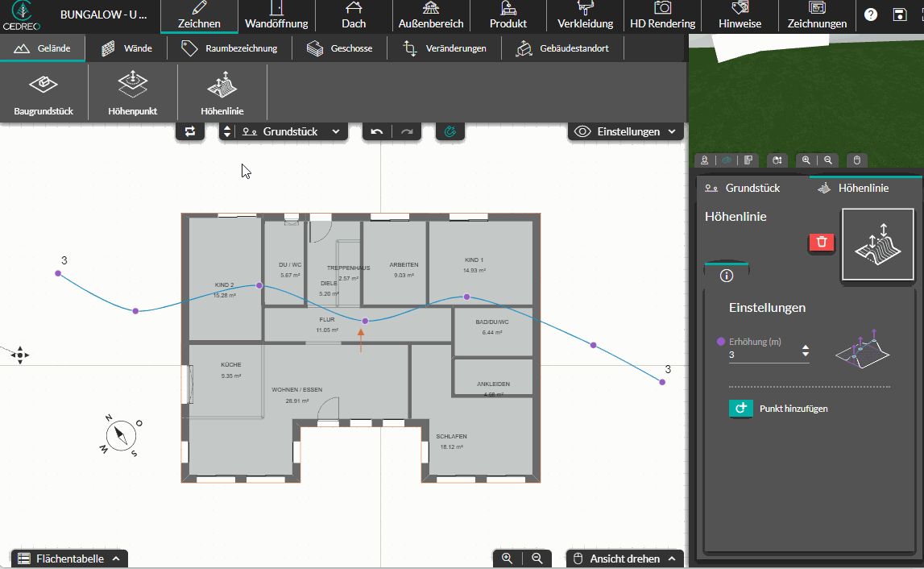Click the Punkt hinzufügen button
The height and width of the screenshot is (569, 924).
point(778,409)
